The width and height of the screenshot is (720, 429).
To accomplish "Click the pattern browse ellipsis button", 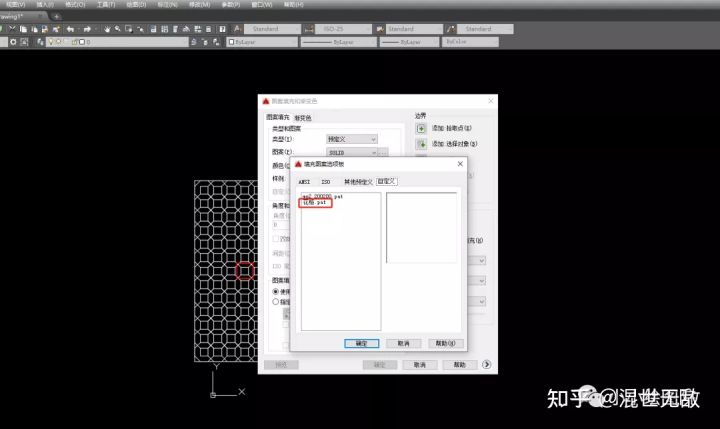I will [383, 152].
